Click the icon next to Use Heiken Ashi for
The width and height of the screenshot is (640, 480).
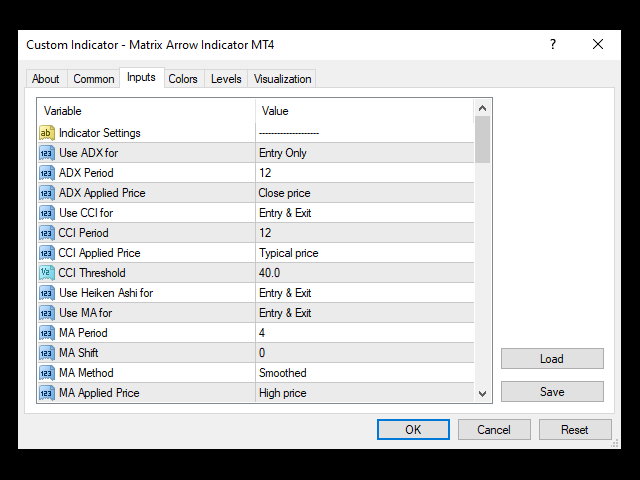(x=47, y=293)
